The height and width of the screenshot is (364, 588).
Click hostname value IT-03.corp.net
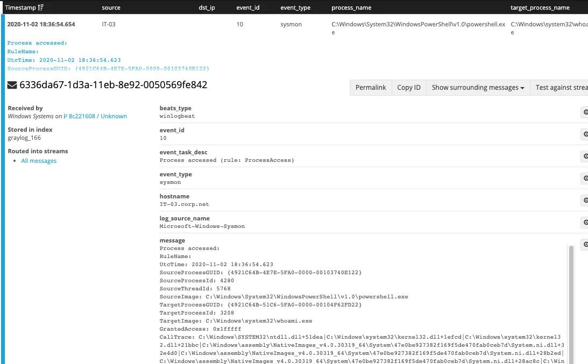click(x=184, y=204)
